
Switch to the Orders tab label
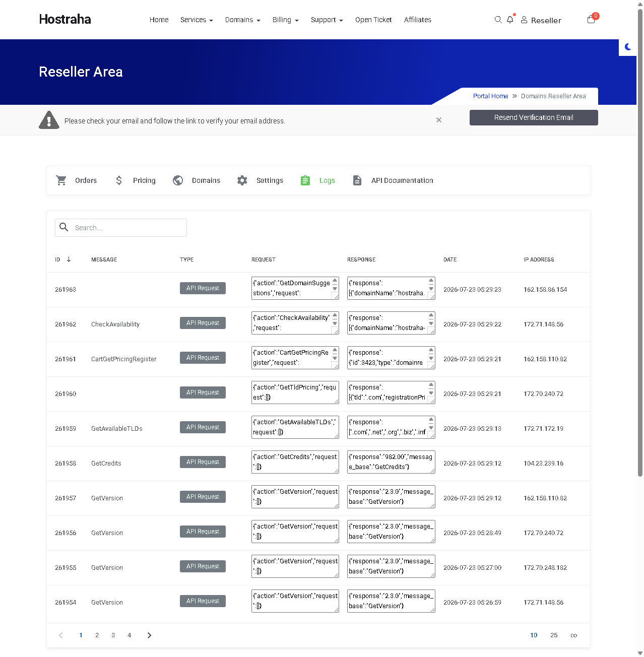86,180
